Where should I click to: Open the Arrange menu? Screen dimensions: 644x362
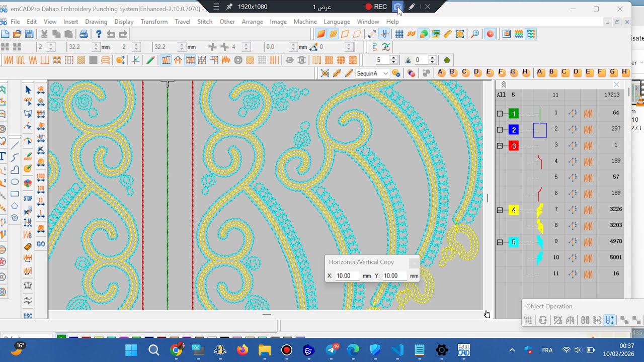252,22
